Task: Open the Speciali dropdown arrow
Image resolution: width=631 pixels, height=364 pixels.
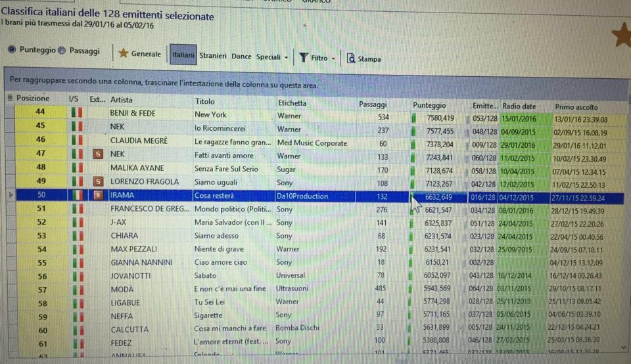Action: click(x=287, y=58)
